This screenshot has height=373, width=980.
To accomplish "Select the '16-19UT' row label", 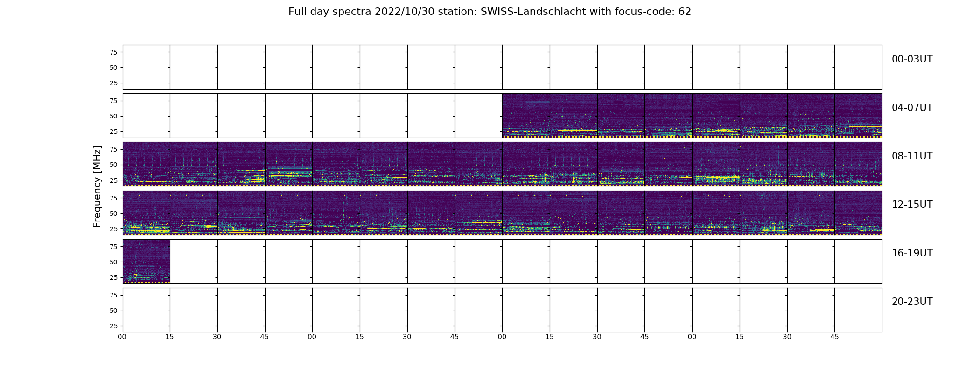I will coord(912,253).
